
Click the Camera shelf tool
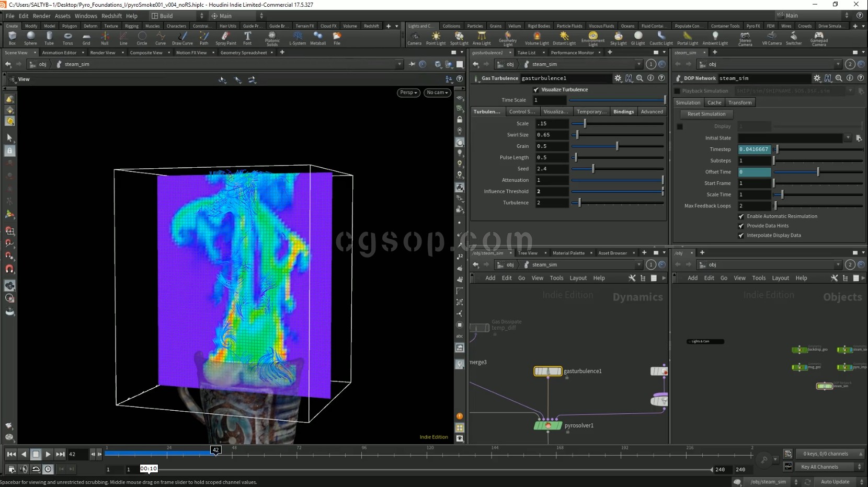414,38
